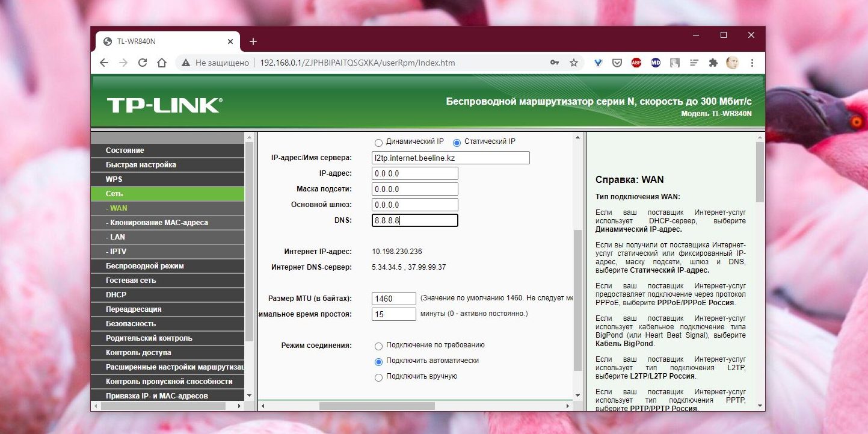Click the TP-LINK logo
This screenshot has width=868, height=434.
[x=165, y=105]
